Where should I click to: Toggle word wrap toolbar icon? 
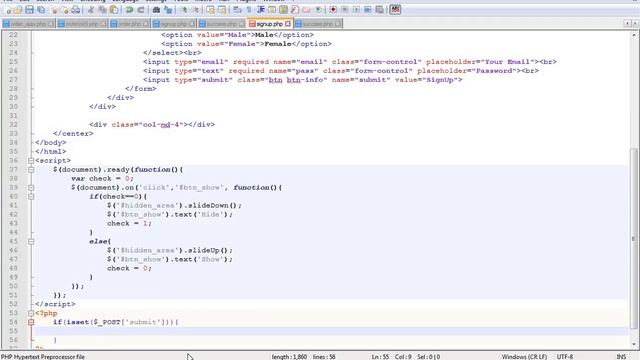click(x=237, y=10)
